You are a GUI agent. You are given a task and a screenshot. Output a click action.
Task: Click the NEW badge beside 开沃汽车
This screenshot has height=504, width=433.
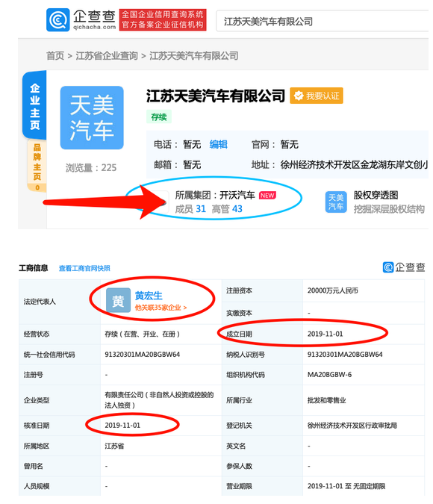point(267,196)
